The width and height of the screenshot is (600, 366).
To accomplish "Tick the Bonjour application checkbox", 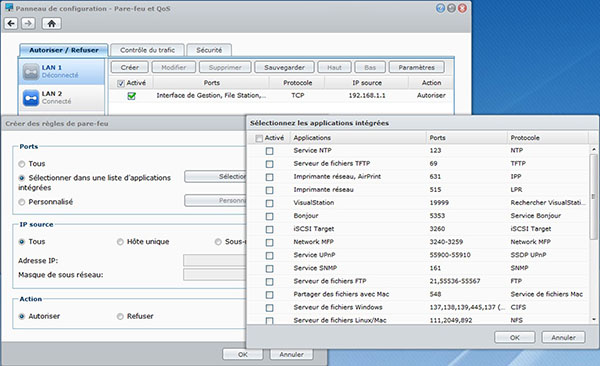I will [x=269, y=216].
